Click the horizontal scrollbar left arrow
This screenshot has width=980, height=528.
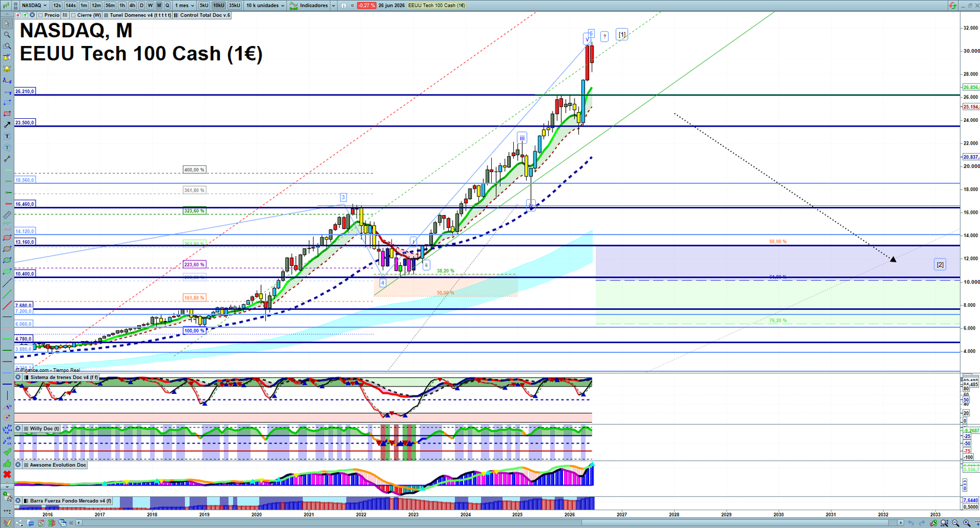pyautogui.click(x=78, y=522)
